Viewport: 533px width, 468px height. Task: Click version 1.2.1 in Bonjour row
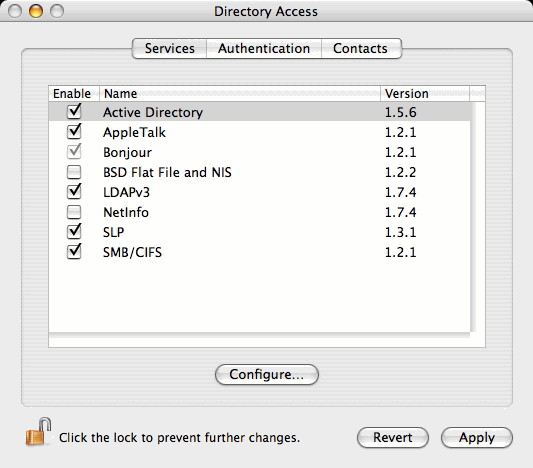click(400, 153)
